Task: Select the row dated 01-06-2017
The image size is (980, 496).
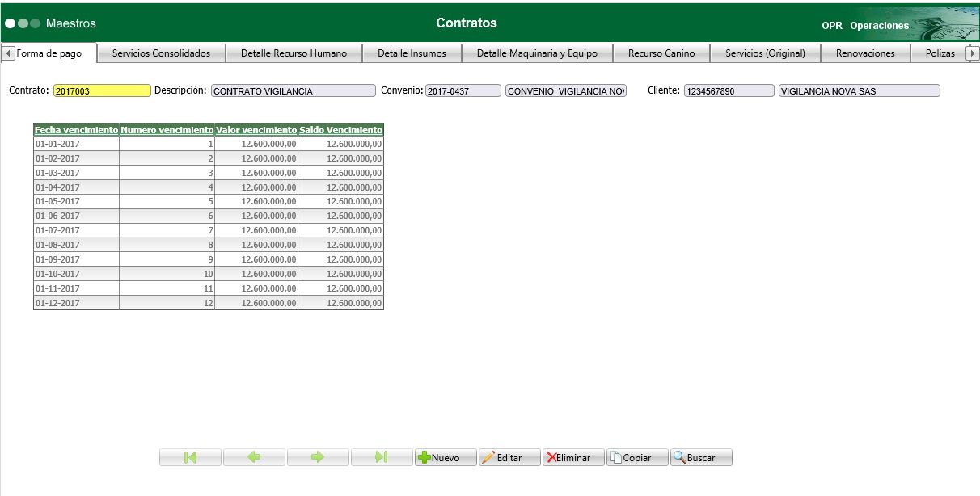Action: tap(209, 216)
